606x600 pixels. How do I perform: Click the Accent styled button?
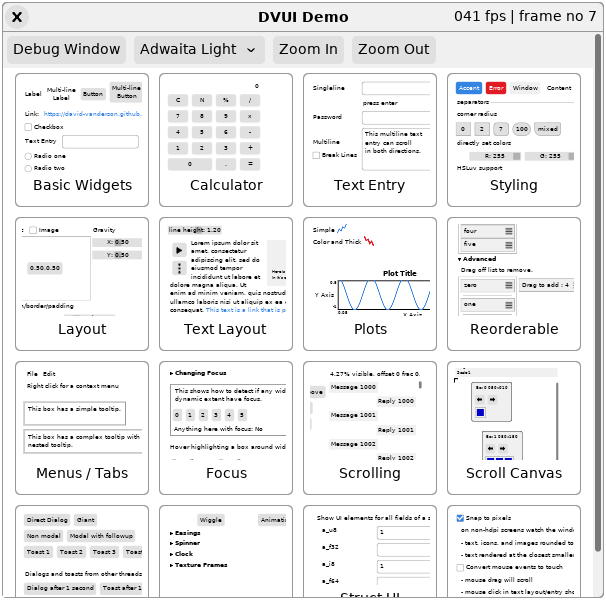[x=469, y=88]
